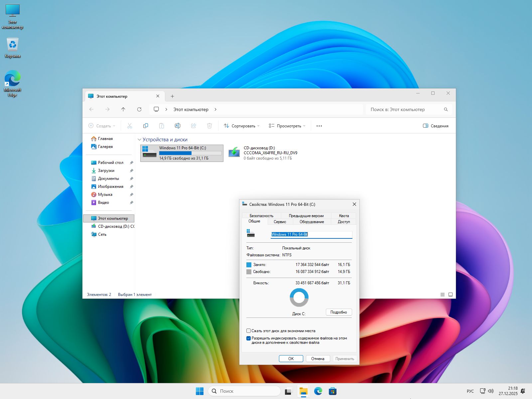Open Корзина on the desktop
This screenshot has height=399, width=532.
(13, 45)
